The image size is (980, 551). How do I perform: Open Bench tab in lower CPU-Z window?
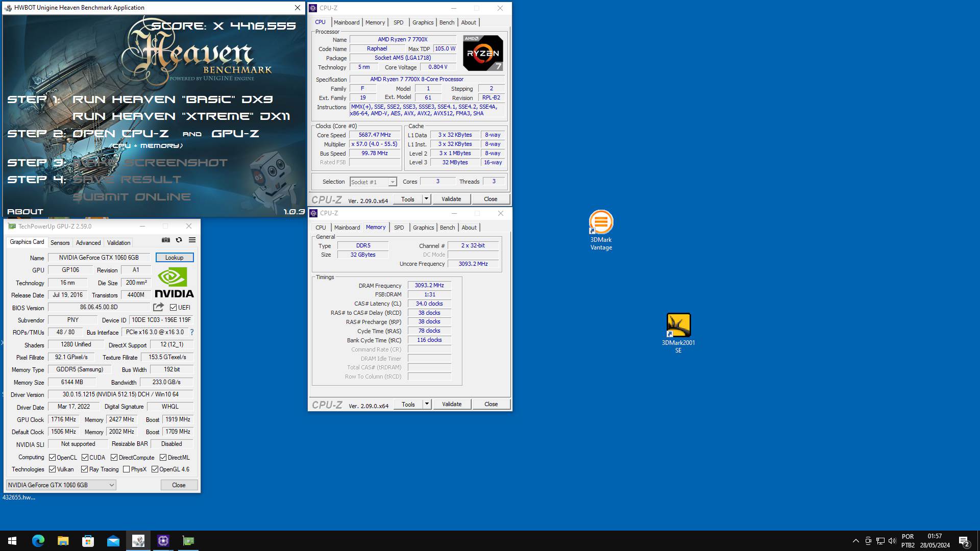coord(448,228)
